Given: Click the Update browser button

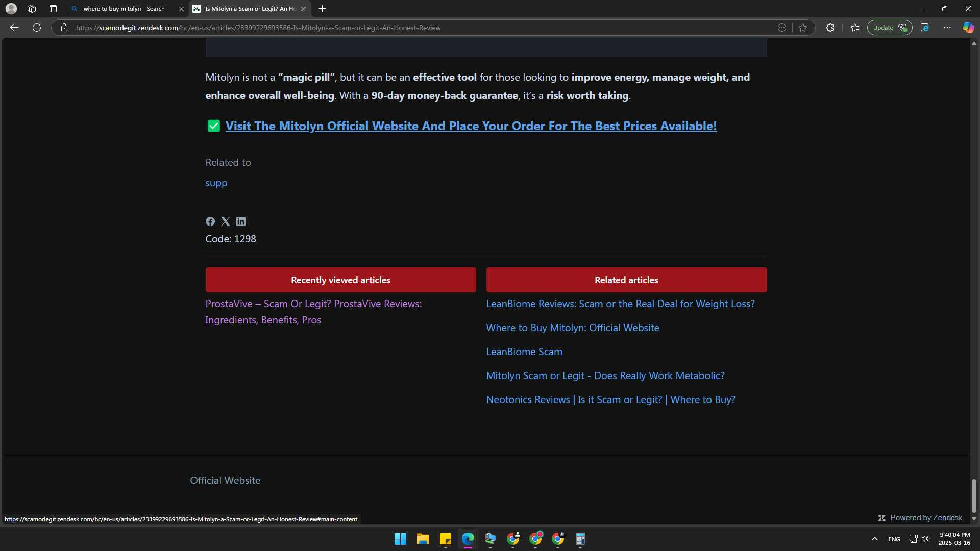Looking at the screenshot, I should (890, 28).
